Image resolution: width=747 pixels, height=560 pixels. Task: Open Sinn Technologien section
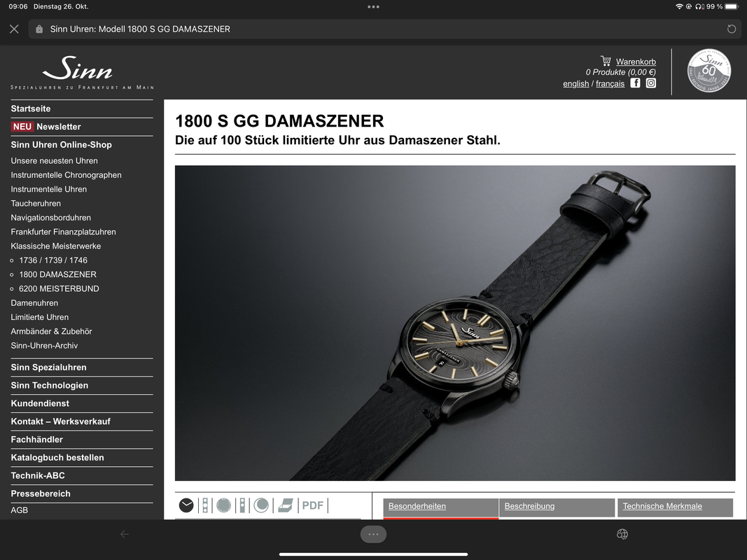pos(50,386)
